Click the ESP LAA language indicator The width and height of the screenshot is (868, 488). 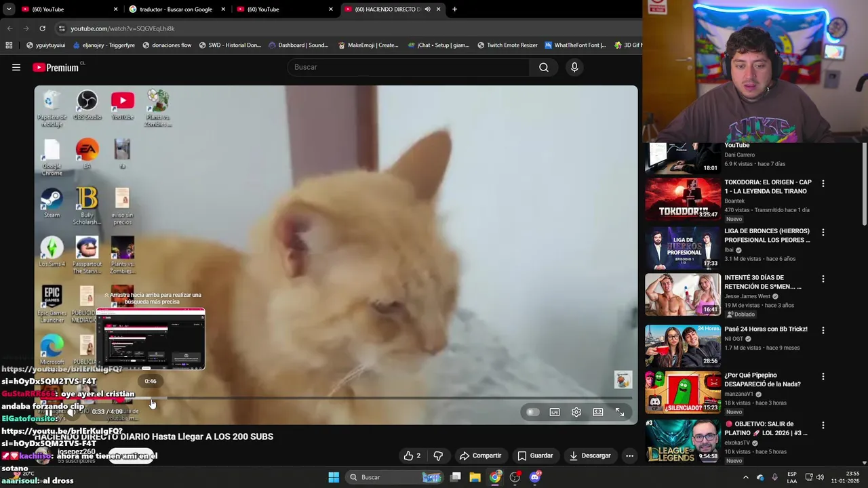792,477
